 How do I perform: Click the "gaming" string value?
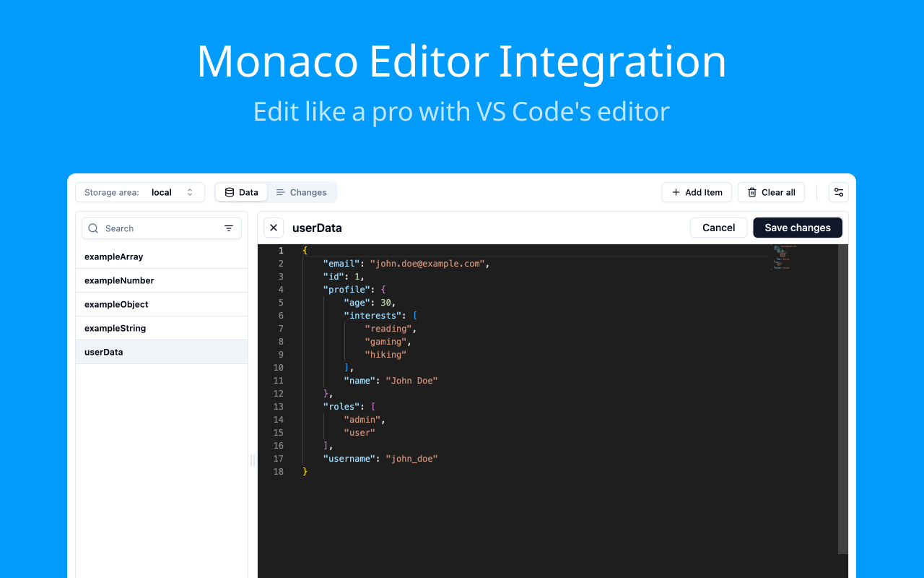(x=385, y=342)
